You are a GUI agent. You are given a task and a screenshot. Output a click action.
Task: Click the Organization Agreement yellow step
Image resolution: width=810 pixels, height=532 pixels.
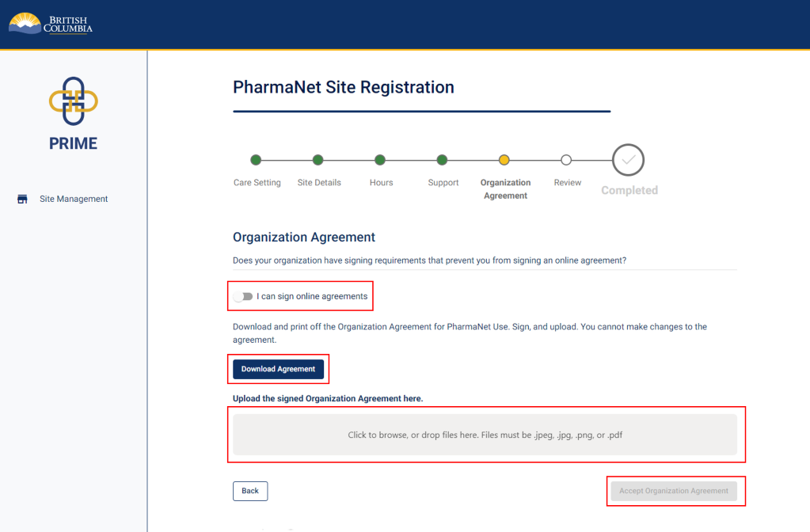(x=504, y=159)
